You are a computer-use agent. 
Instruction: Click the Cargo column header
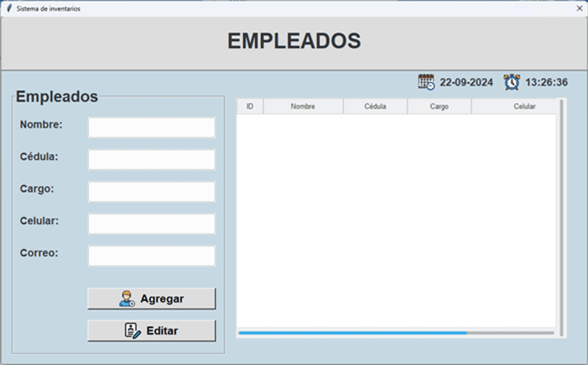coord(439,106)
